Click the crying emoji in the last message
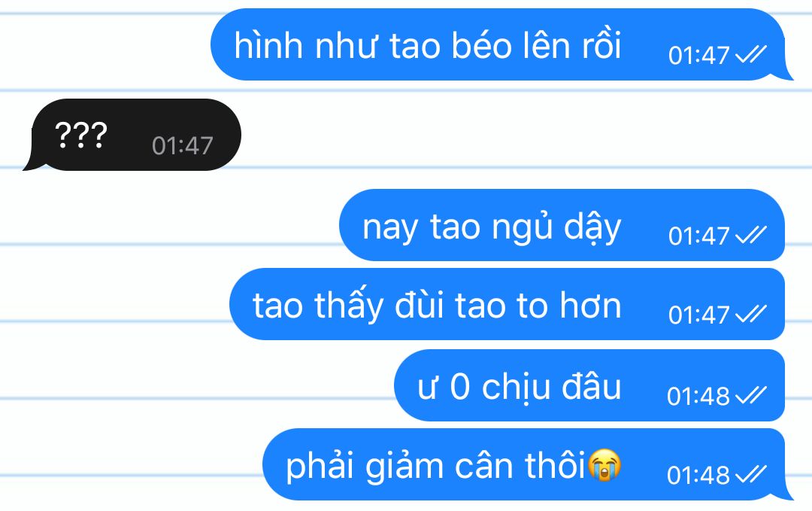The image size is (812, 511). click(604, 465)
